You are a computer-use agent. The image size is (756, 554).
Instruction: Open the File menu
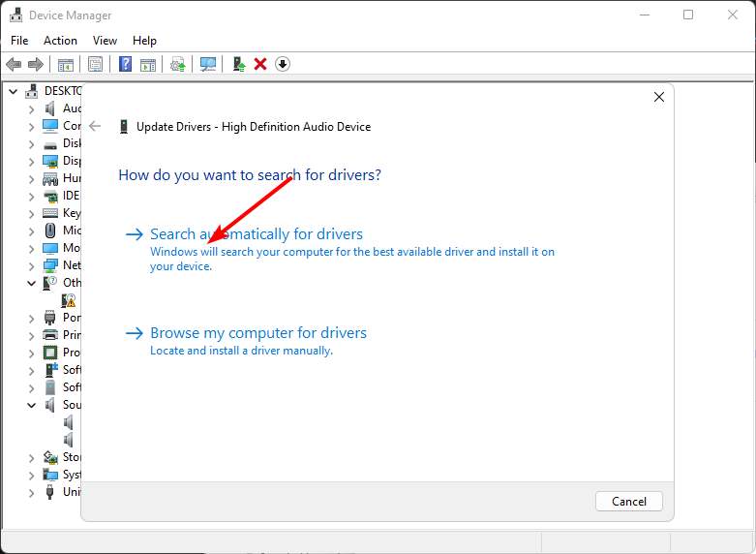[x=19, y=41]
